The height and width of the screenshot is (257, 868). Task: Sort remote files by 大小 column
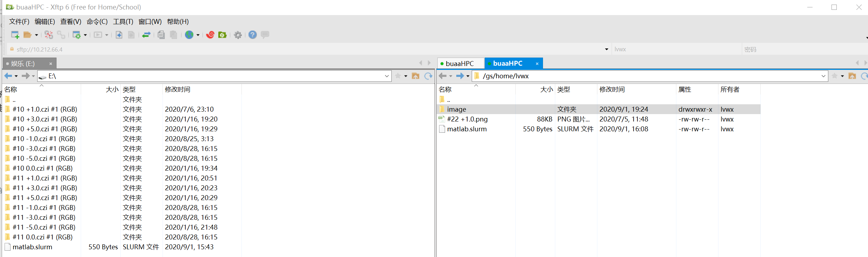coord(535,90)
